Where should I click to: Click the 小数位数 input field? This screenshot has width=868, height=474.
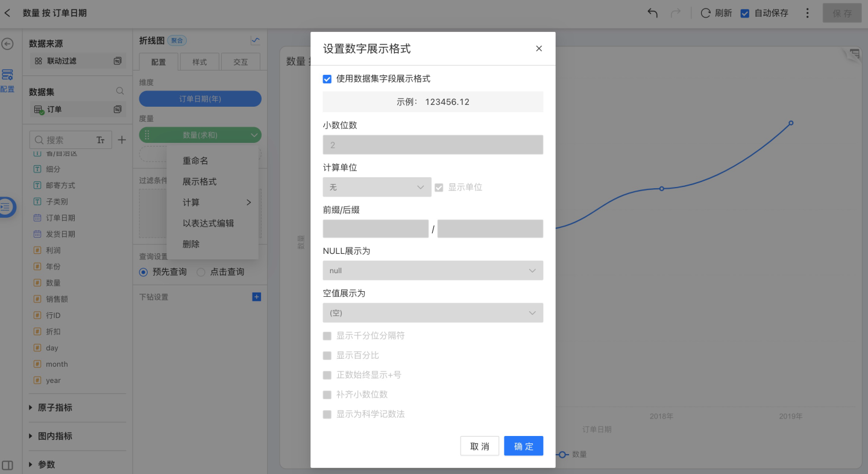pos(433,145)
